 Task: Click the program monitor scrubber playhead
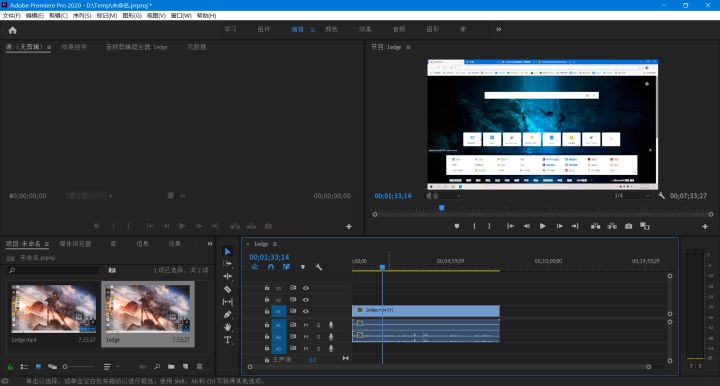tap(441, 208)
